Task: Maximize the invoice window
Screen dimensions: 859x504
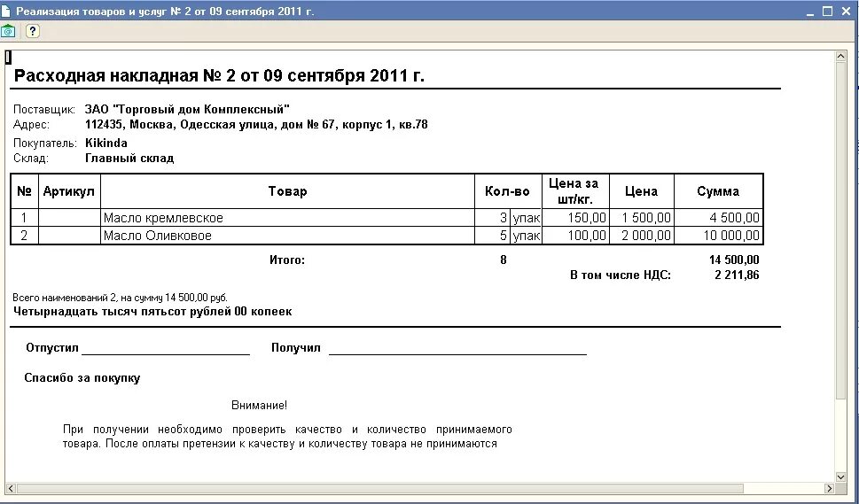Action: (828, 11)
